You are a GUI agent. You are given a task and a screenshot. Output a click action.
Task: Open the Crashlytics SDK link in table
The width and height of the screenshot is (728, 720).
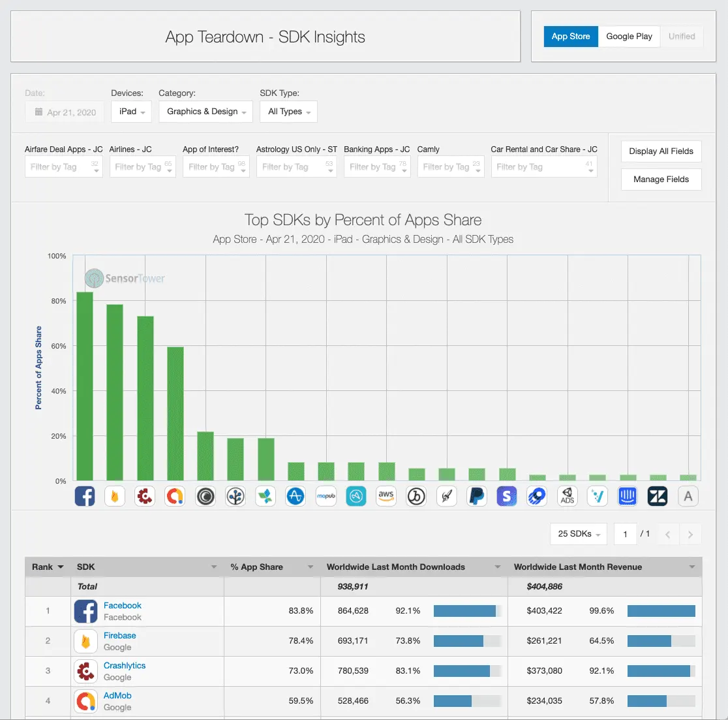(x=125, y=666)
